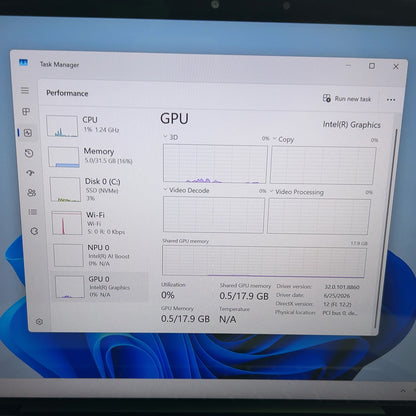Minimize the Task Manager window
This screenshot has height=416, width=416.
click(348, 65)
